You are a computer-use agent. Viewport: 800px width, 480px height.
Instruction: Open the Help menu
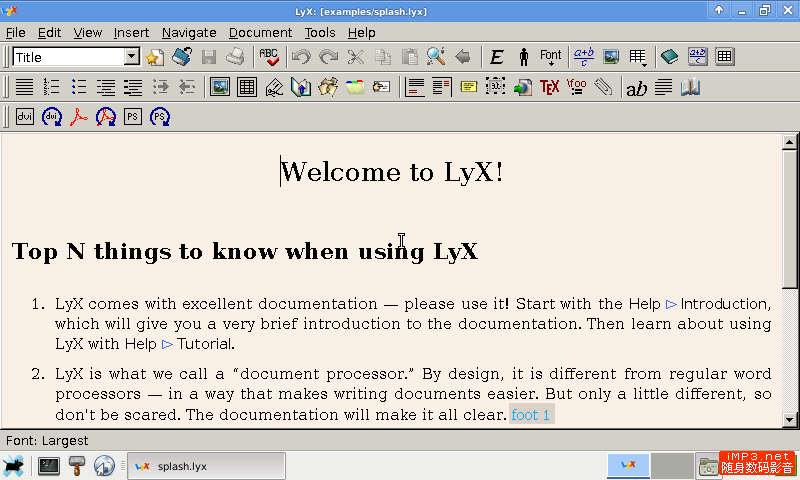click(x=361, y=33)
